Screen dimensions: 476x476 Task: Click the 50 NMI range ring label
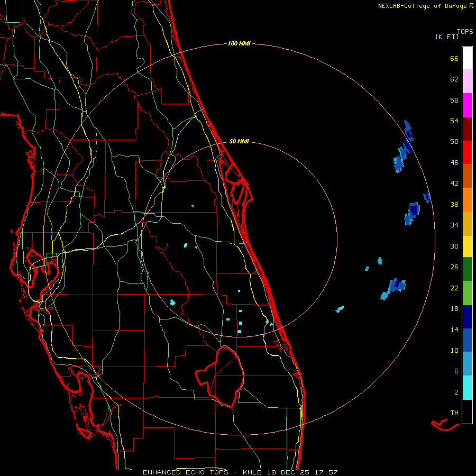[x=239, y=141]
